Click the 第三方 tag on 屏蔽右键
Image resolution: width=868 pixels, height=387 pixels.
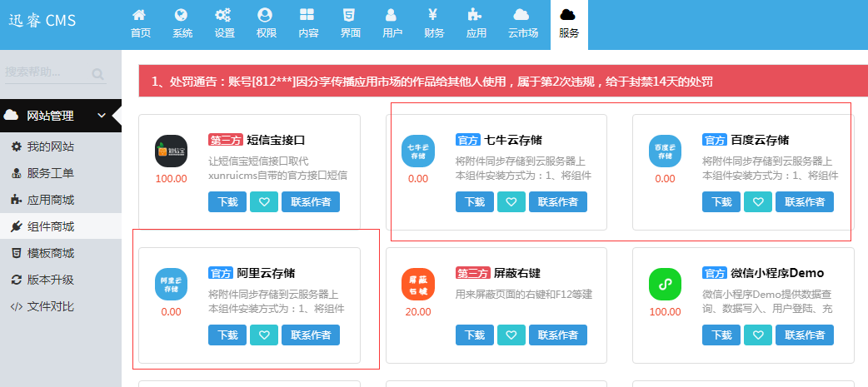[473, 273]
